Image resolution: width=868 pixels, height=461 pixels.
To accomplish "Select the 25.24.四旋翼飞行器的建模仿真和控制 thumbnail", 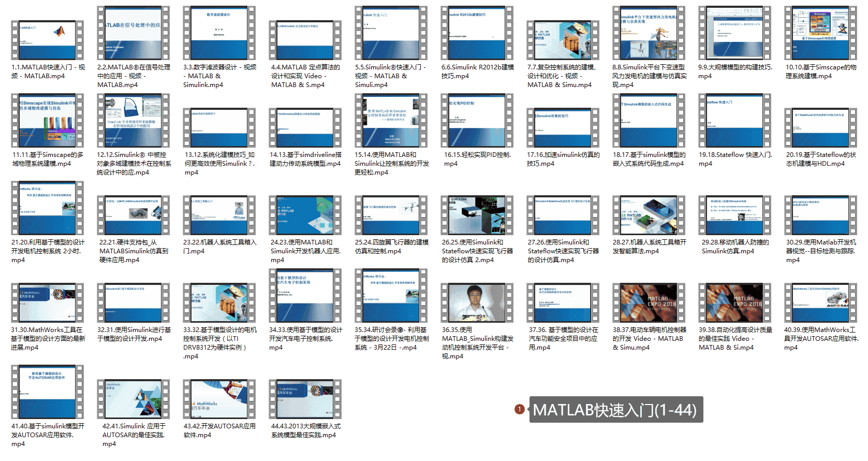I will tap(391, 215).
